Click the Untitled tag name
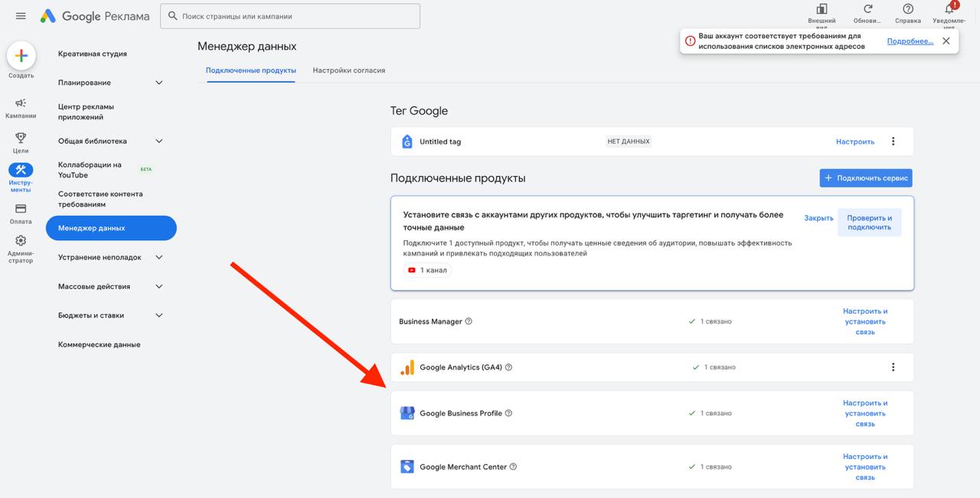The height and width of the screenshot is (498, 980). pos(440,142)
